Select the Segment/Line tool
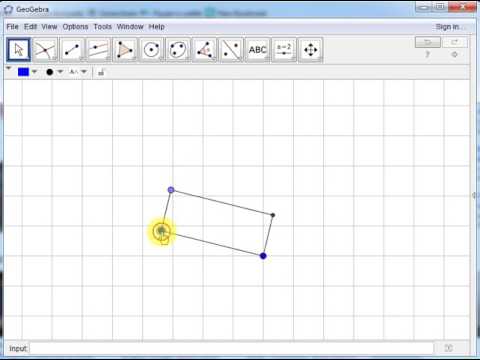The width and height of the screenshot is (480, 360). (x=72, y=50)
